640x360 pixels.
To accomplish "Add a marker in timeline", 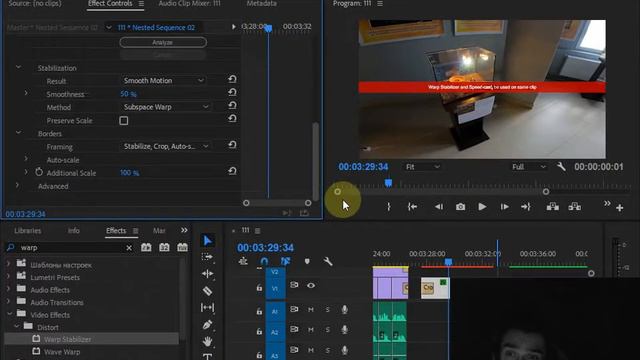I will [x=307, y=261].
